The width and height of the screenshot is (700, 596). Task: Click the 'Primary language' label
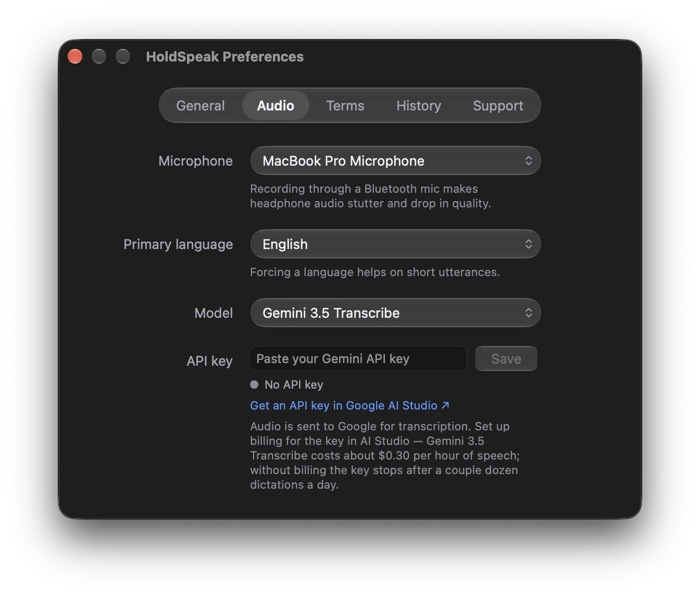178,244
